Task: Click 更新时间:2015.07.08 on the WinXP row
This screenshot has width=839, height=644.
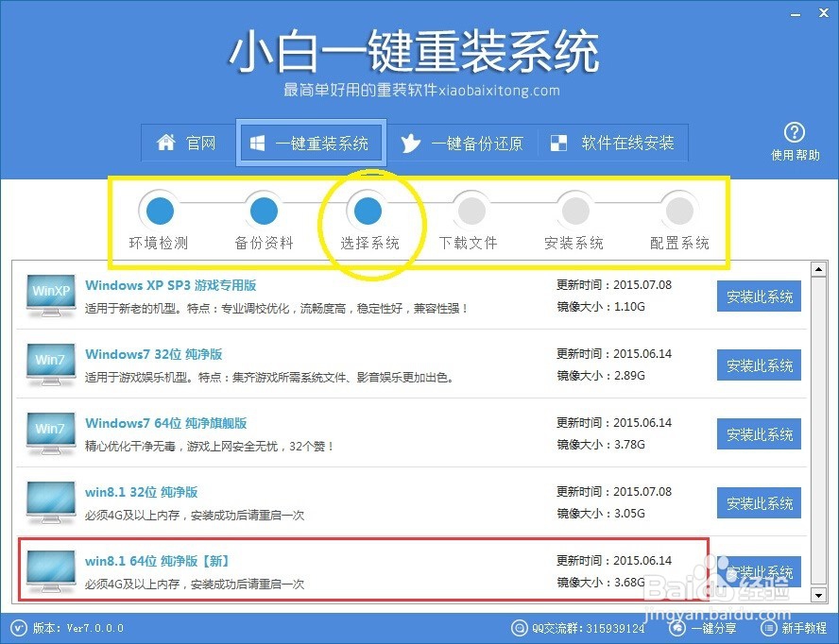Action: click(x=614, y=285)
